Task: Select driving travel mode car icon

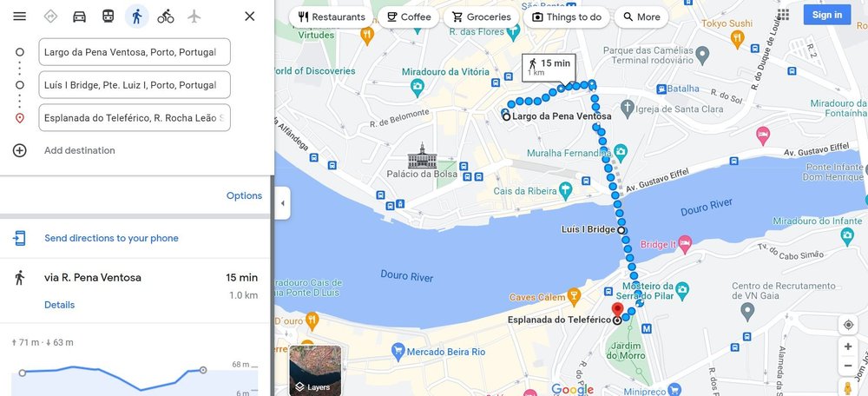Action: [80, 16]
